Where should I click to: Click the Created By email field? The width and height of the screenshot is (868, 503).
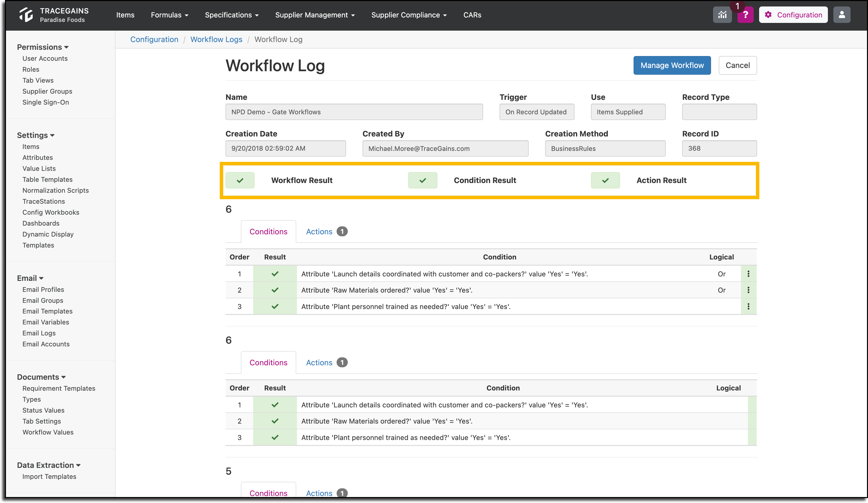[445, 148]
